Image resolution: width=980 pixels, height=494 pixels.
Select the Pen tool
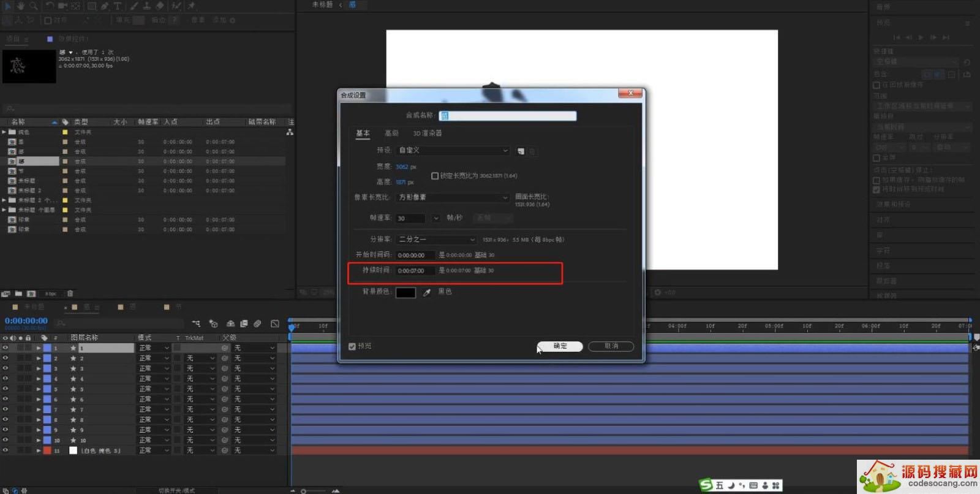[x=105, y=6]
